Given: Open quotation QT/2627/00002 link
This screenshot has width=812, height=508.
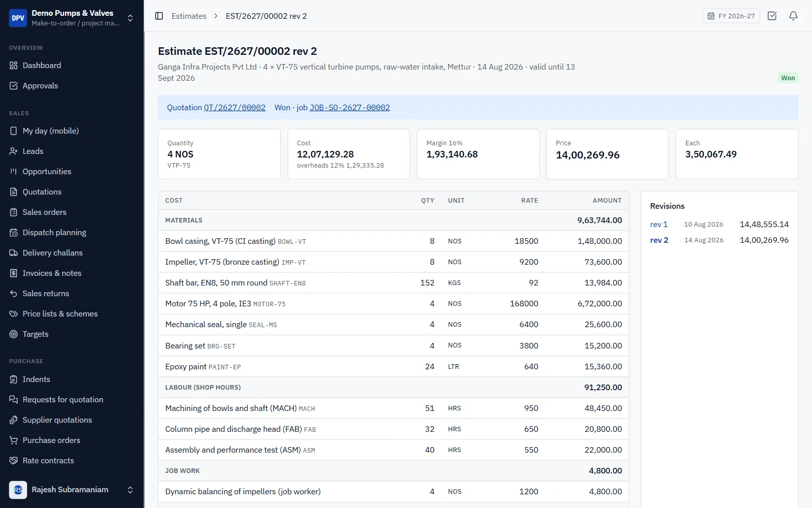Looking at the screenshot, I should (x=234, y=108).
